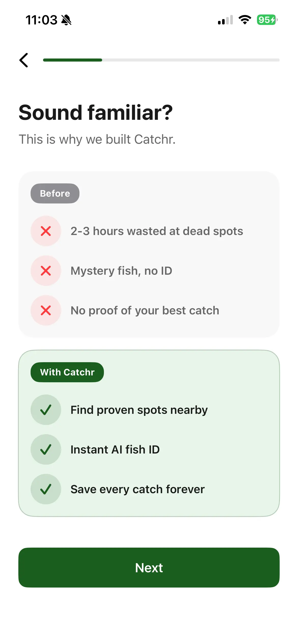Tap the red X beside No proof
298x644 pixels.
coord(46,310)
